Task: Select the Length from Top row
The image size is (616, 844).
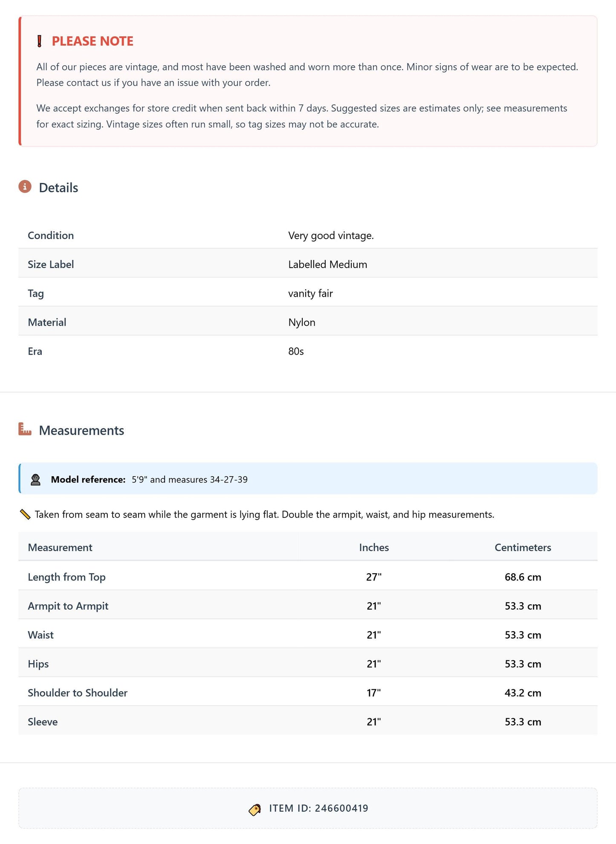Action: (x=308, y=577)
